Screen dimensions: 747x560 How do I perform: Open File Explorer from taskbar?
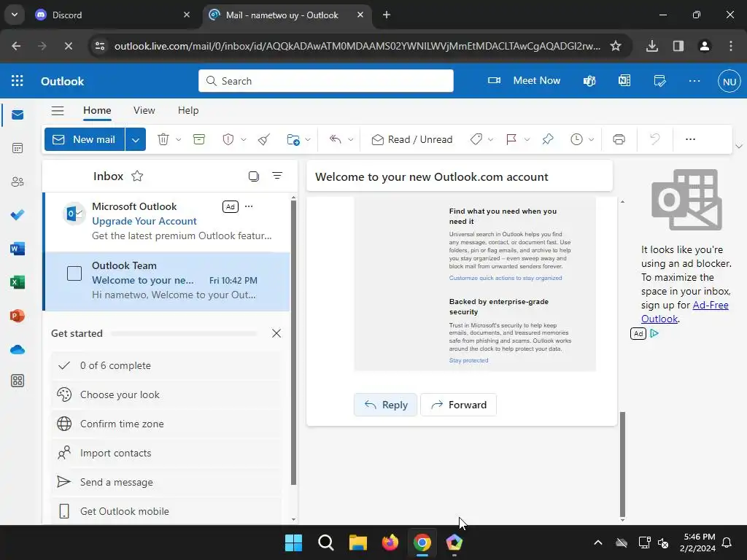[x=357, y=542]
